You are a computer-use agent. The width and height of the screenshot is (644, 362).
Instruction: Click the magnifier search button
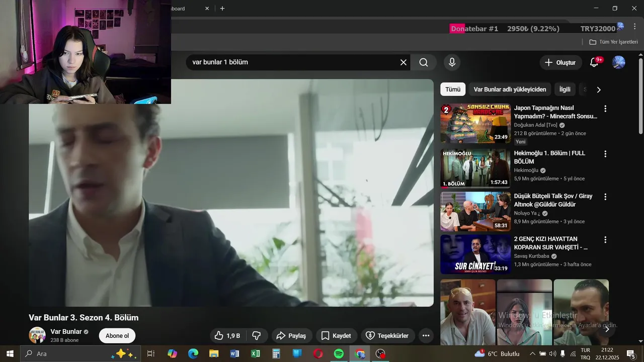(x=424, y=62)
